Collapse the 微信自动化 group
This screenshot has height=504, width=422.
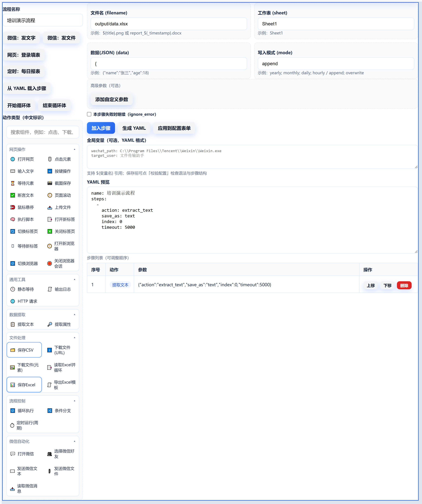[x=75, y=441]
